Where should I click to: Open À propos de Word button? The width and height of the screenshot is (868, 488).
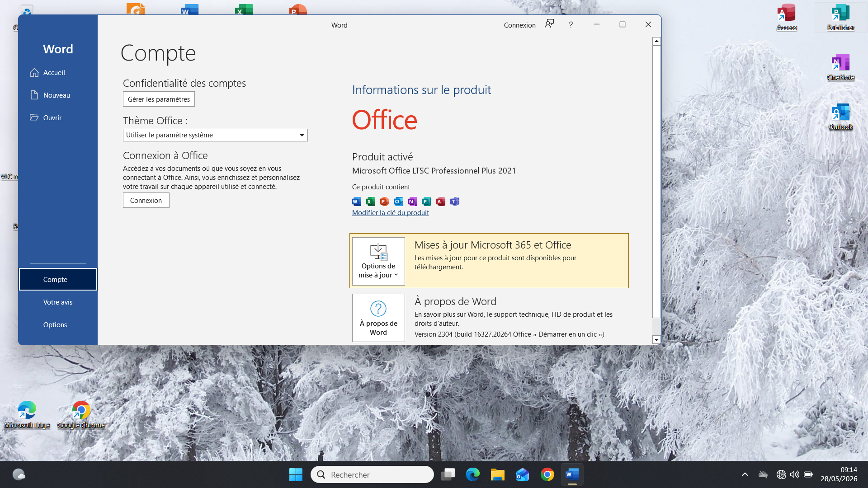pyautogui.click(x=378, y=318)
